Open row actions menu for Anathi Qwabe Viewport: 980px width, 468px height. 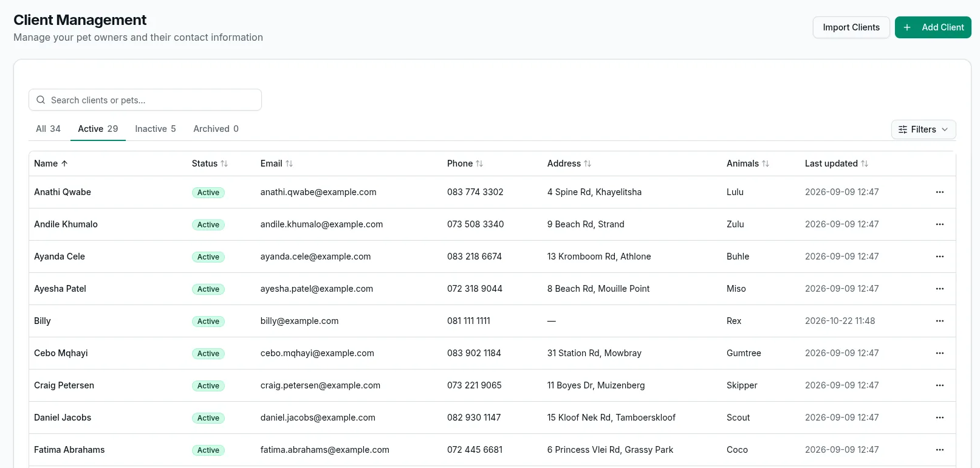(x=939, y=192)
